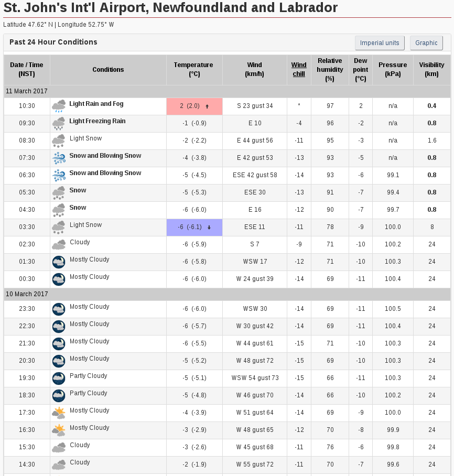454x476 pixels.
Task: Click the 07:30 Snow and Blowing Snow icon
Action: point(59,158)
